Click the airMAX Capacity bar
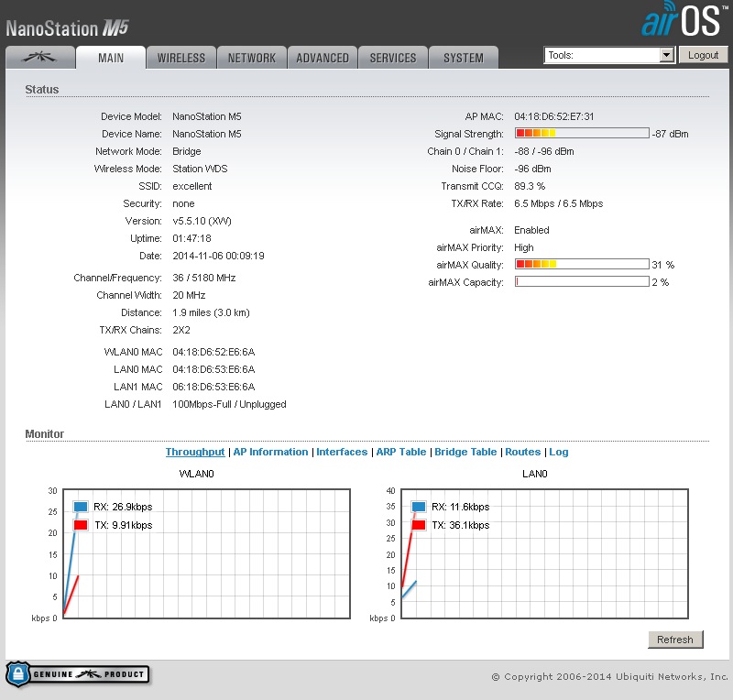This screenshot has height=700, width=733. [582, 281]
